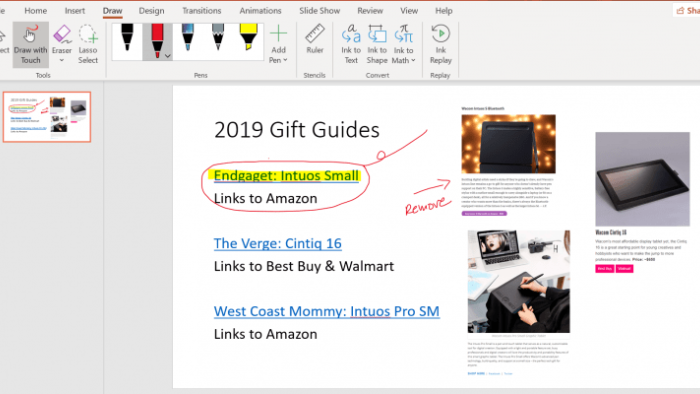Convert ink with Ink to Shape
This screenshot has height=394, width=700.
pos(377,45)
